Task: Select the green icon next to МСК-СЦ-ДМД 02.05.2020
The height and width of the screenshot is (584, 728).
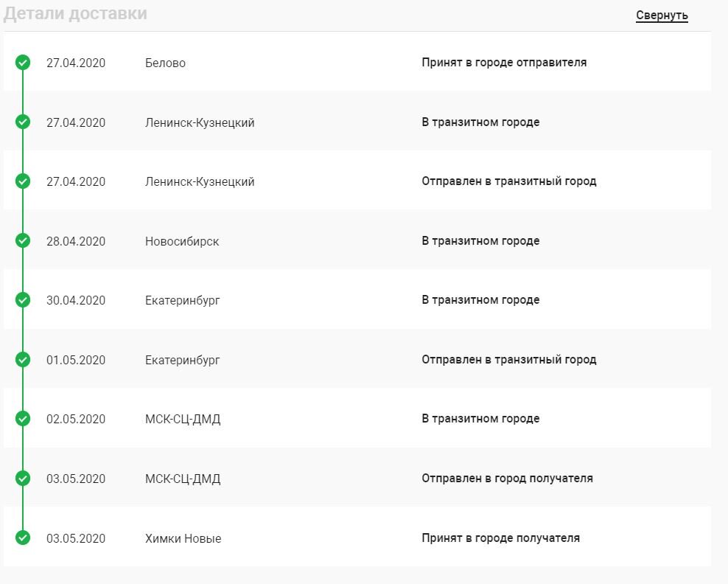Action: (23, 419)
